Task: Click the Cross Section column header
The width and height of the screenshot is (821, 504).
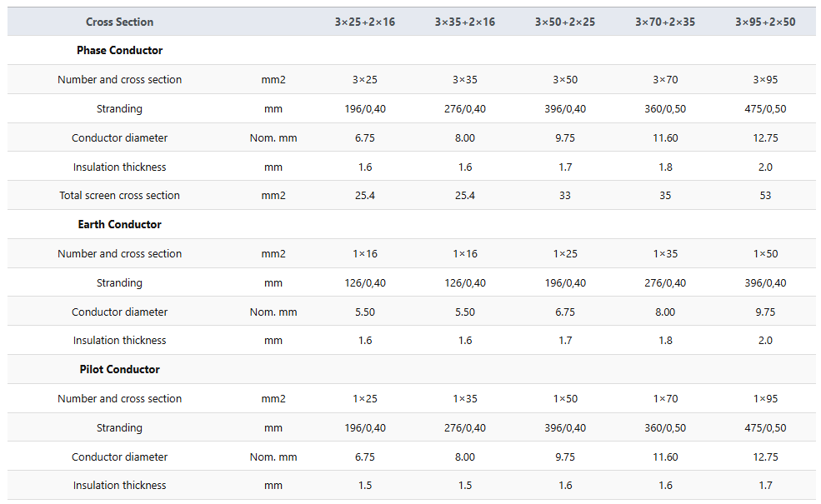Action: (x=119, y=22)
